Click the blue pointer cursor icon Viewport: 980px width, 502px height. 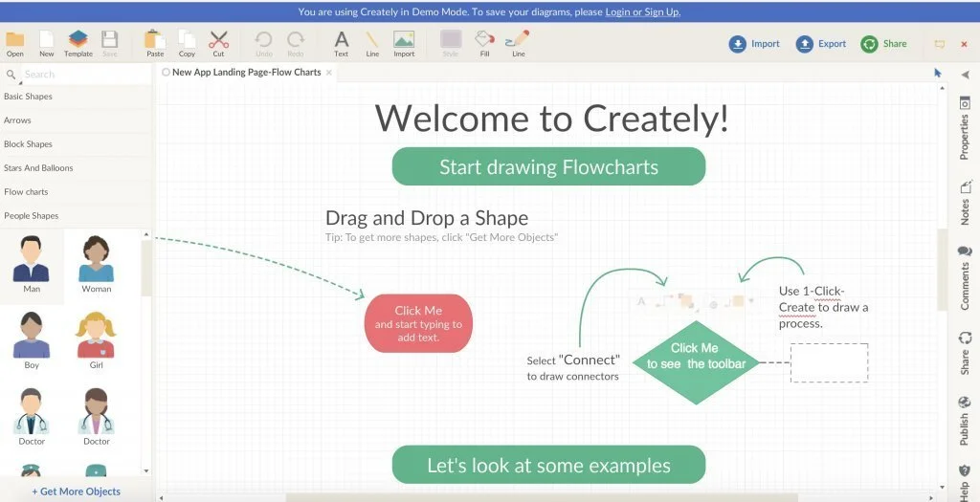pyautogui.click(x=938, y=73)
